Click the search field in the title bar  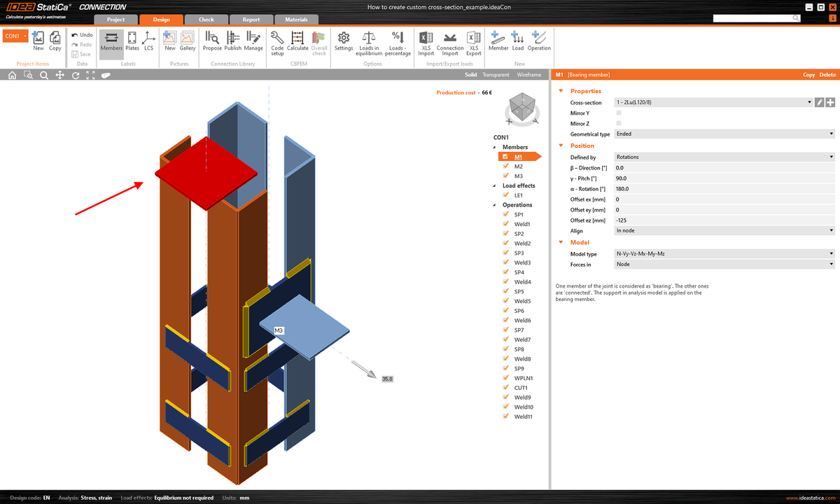[x=756, y=19]
